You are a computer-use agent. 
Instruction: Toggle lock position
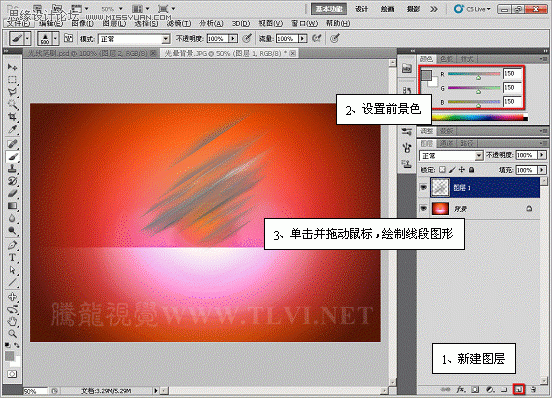pos(462,170)
